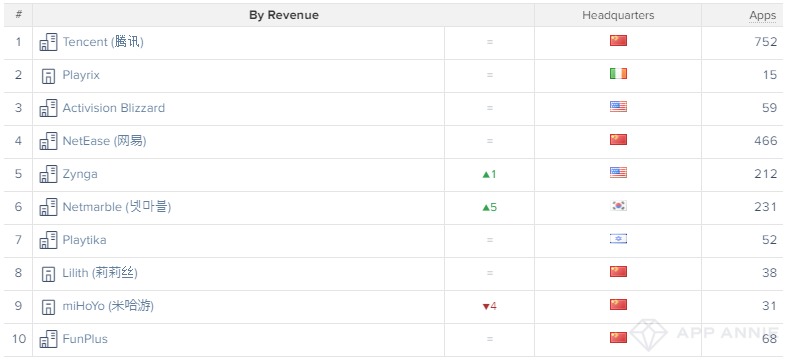This screenshot has height=360, width=786.
Task: Open the Tencent publisher link
Action: (x=103, y=42)
